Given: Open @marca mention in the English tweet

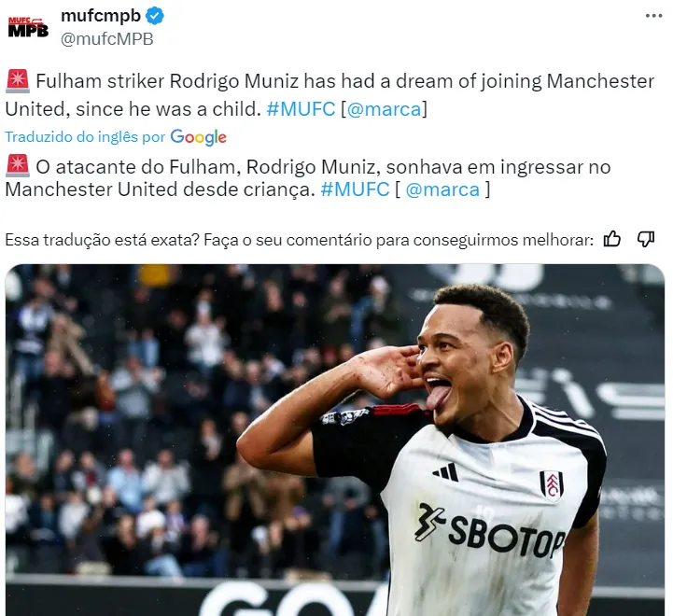Looking at the screenshot, I should coord(384,108).
